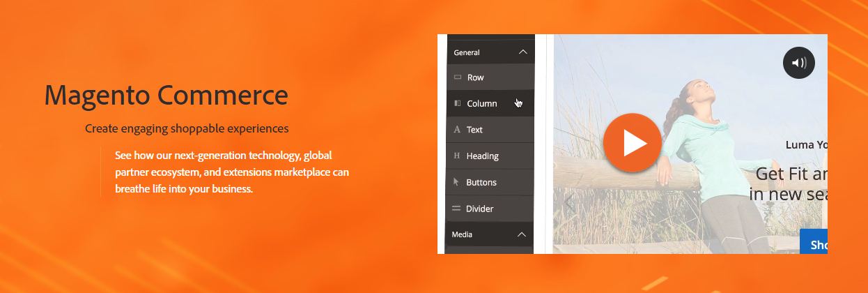The image size is (868, 293).
Task: Choose the Heading element icon
Action: (457, 156)
